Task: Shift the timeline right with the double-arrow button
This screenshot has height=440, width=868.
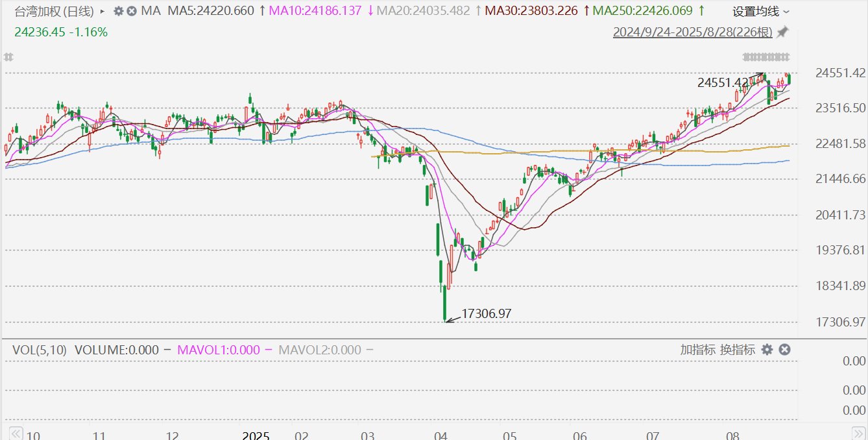Action: pos(858,434)
